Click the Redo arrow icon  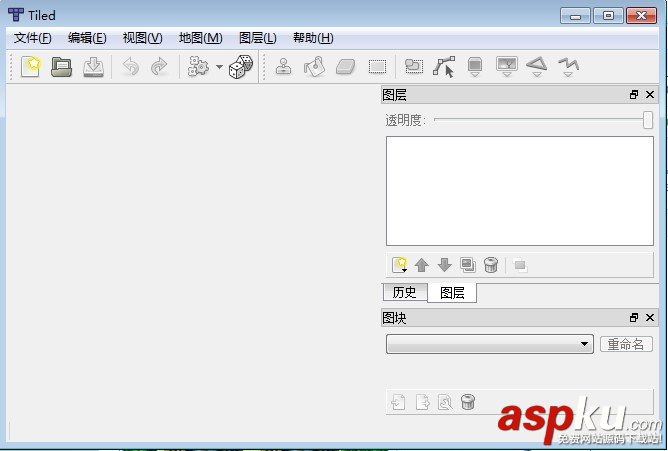point(159,67)
